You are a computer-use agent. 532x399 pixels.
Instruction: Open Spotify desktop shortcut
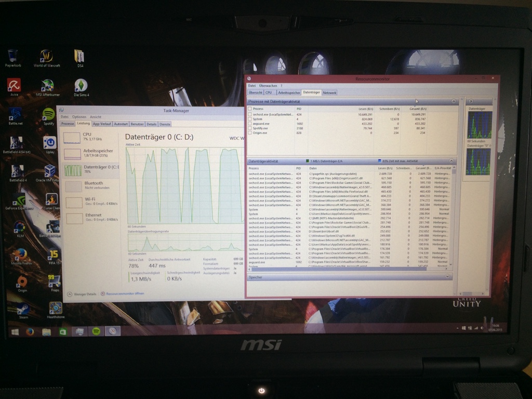[x=49, y=116]
